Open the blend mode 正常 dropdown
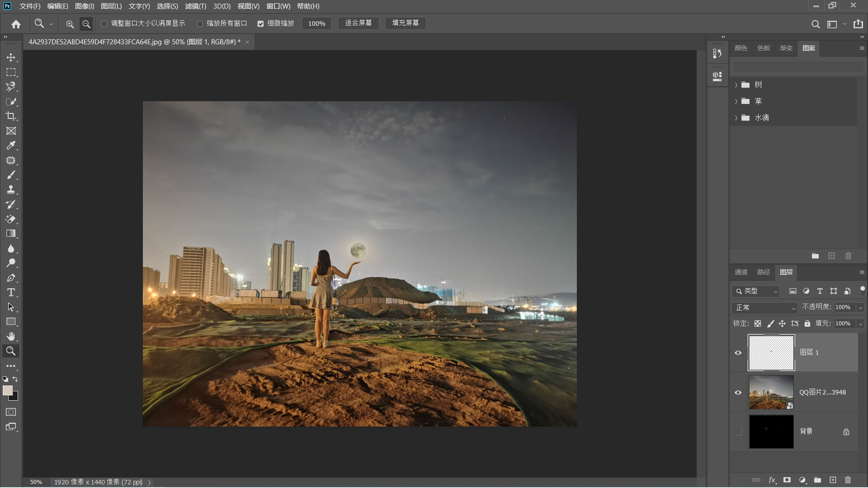 (x=765, y=308)
